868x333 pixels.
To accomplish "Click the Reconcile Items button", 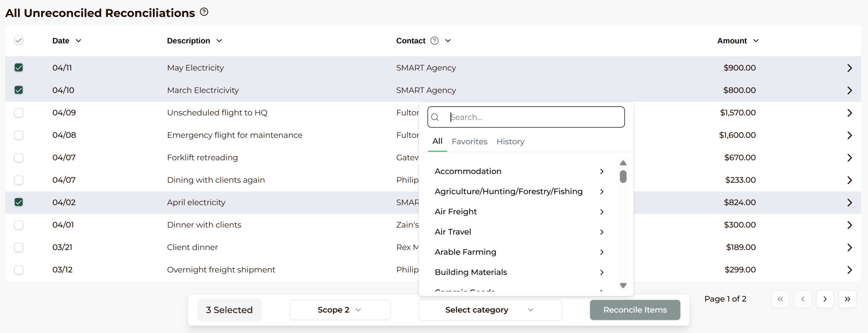I will coord(634,310).
